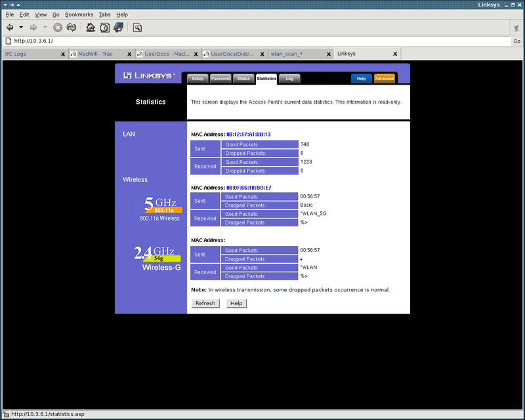Open the File menu
525x420 pixels.
coord(10,14)
